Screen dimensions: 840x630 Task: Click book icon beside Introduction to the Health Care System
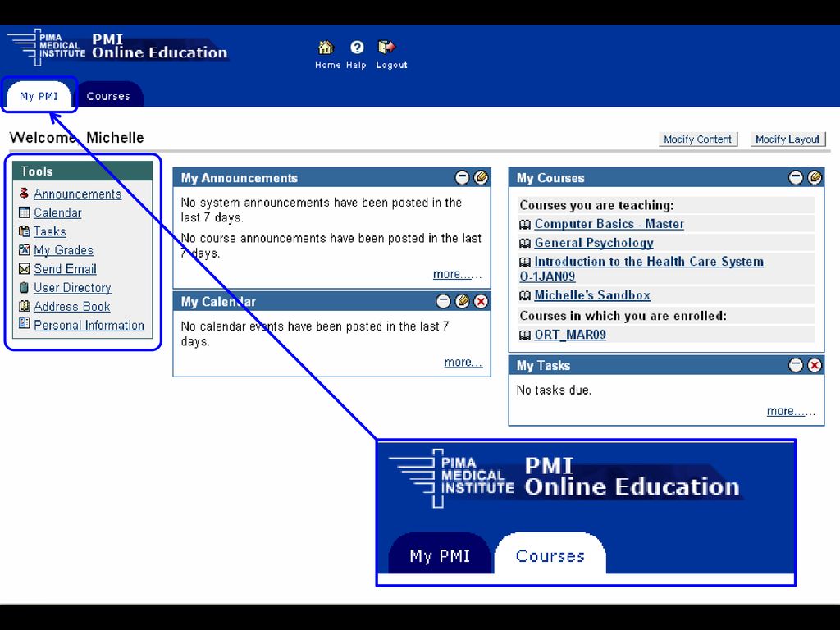[x=525, y=262]
